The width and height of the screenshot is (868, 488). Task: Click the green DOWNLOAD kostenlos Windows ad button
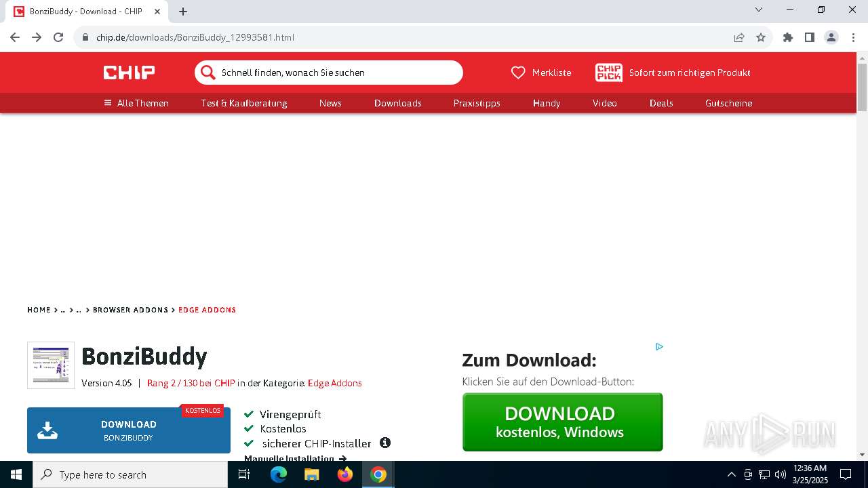pos(562,422)
